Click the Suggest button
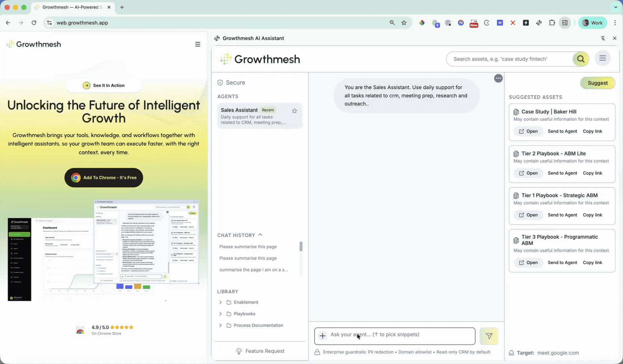The width and height of the screenshot is (623, 364). 597,83
